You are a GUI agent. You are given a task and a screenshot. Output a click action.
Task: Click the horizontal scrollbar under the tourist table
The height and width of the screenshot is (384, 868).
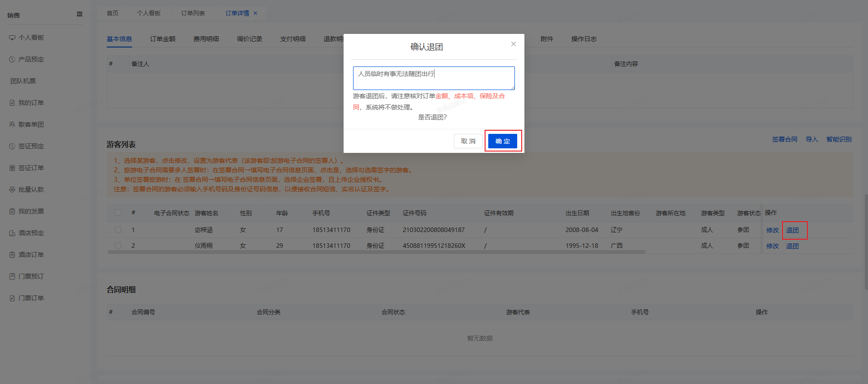coord(376,252)
